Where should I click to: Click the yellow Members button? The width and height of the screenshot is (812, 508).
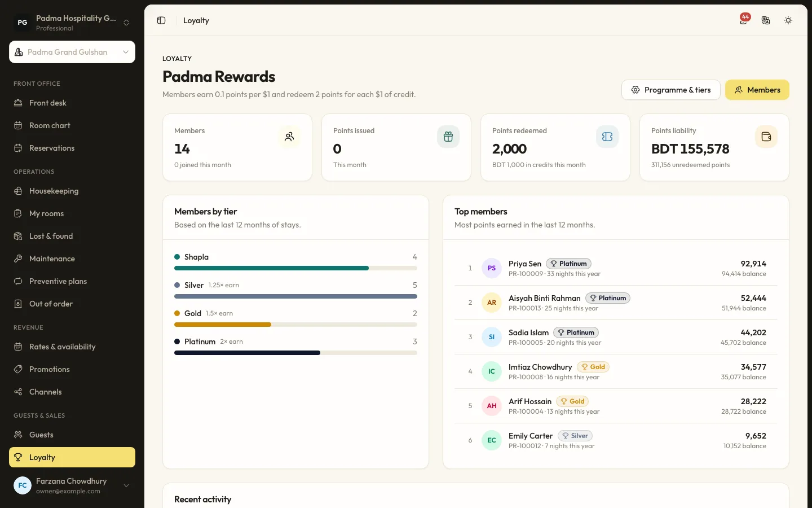coord(757,90)
